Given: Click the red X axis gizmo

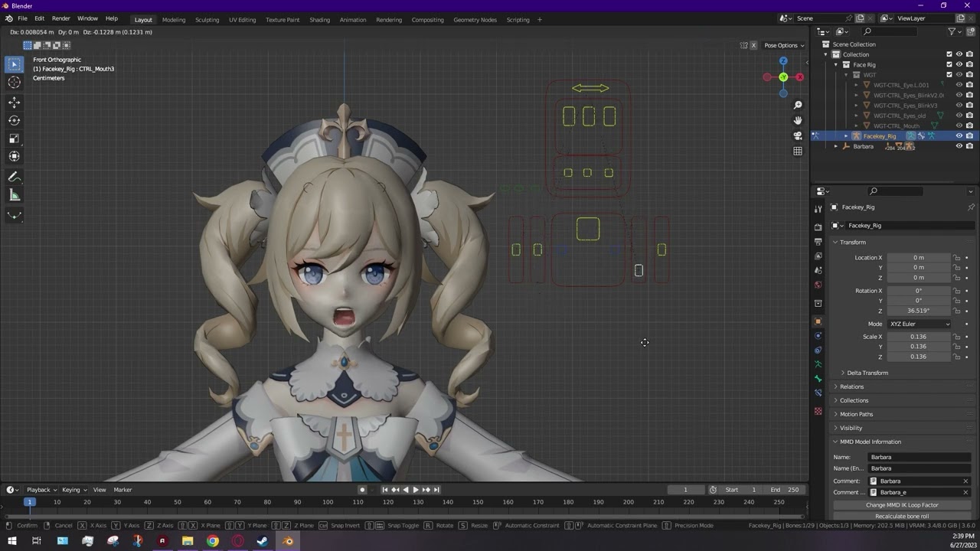Looking at the screenshot, I should (799, 77).
